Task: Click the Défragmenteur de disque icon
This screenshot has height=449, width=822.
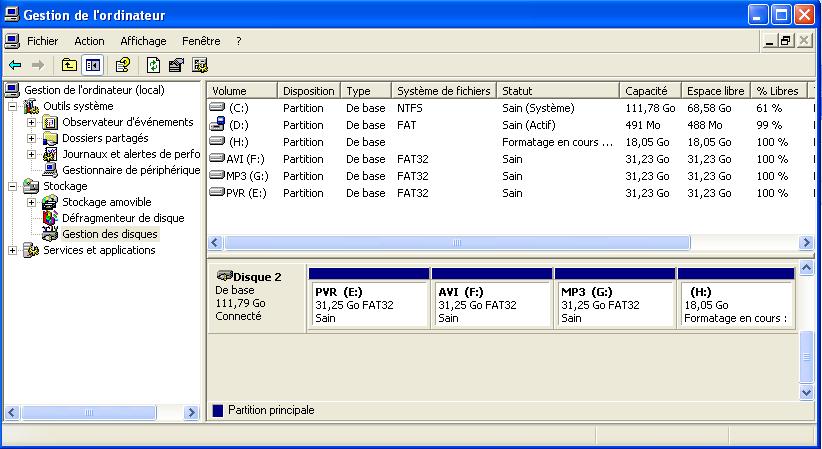Action: (x=50, y=218)
